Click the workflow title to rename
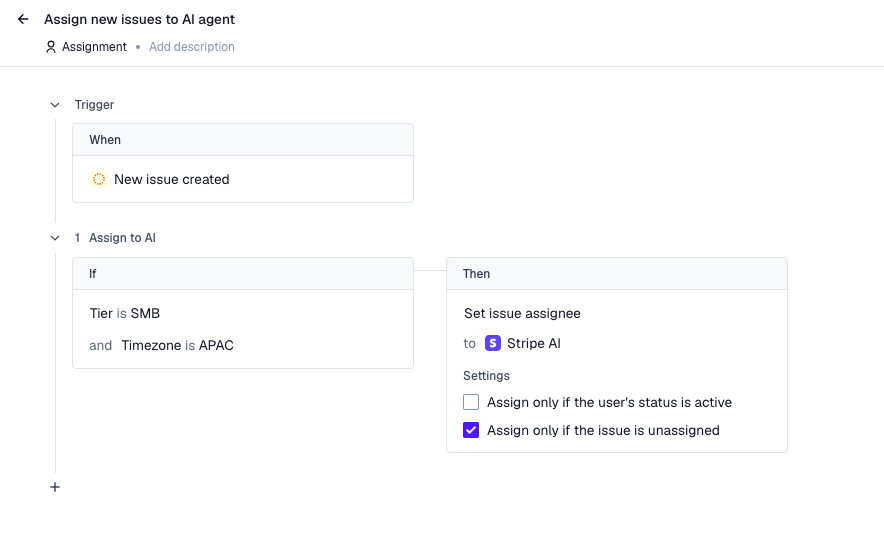 click(140, 19)
